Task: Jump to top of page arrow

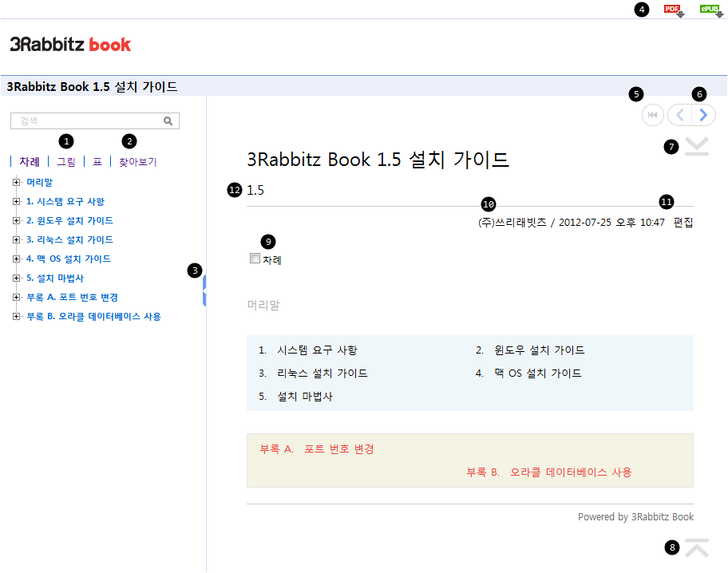Action: click(x=697, y=548)
